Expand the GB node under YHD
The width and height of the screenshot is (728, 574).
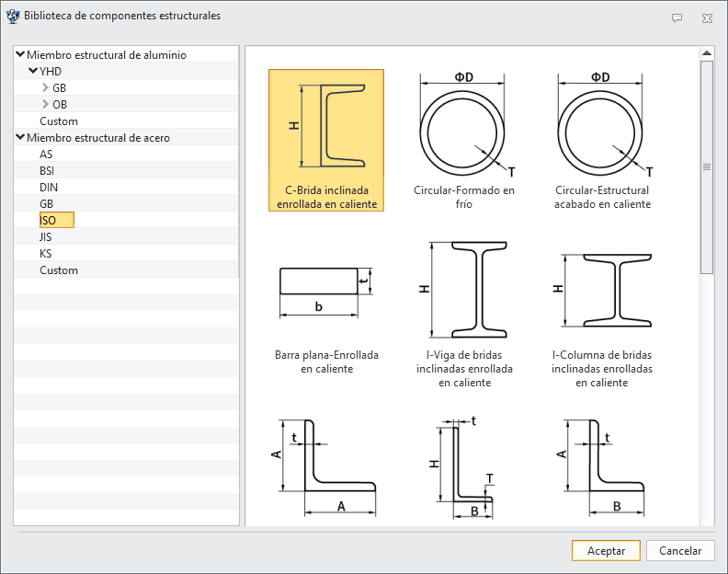point(46,87)
